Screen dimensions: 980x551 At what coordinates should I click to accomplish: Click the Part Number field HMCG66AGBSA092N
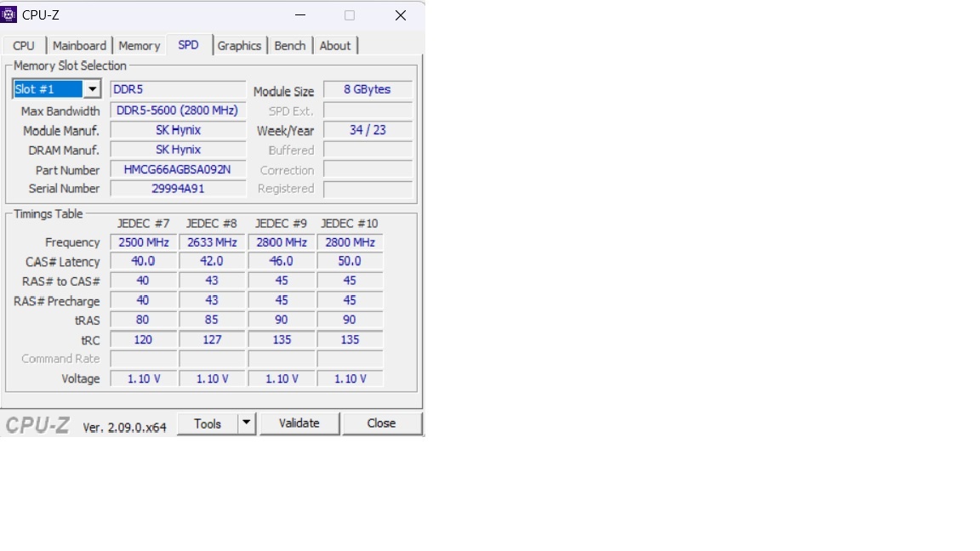tap(177, 169)
